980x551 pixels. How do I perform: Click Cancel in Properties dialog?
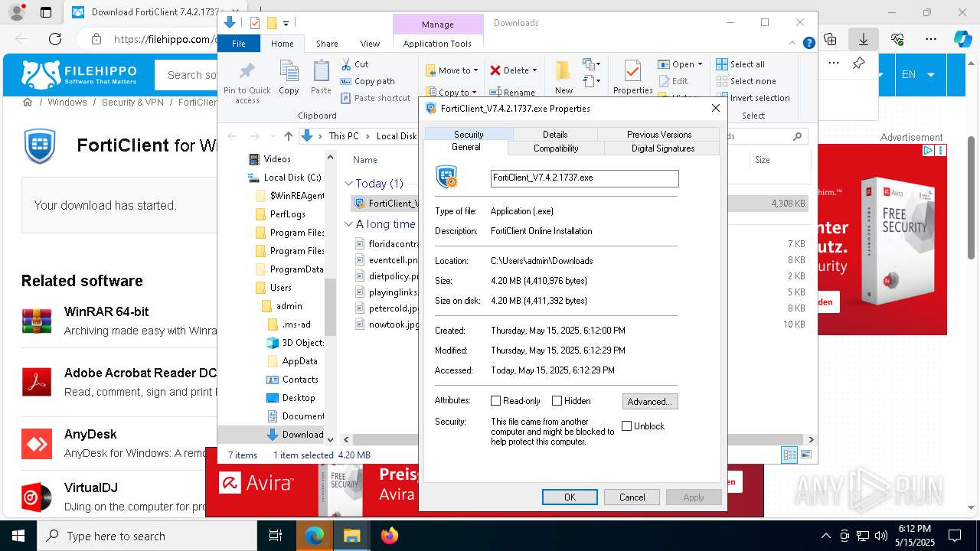click(x=632, y=497)
